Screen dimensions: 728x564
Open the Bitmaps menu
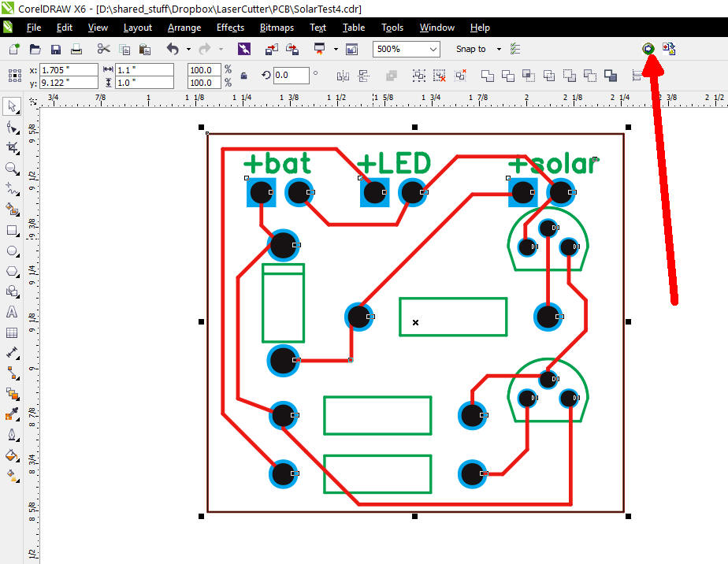(x=276, y=28)
